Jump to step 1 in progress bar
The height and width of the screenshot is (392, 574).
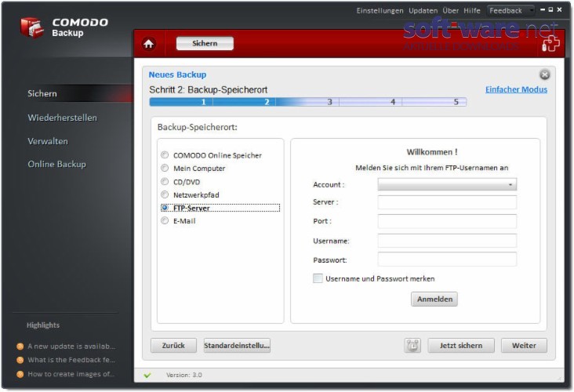tap(181, 102)
